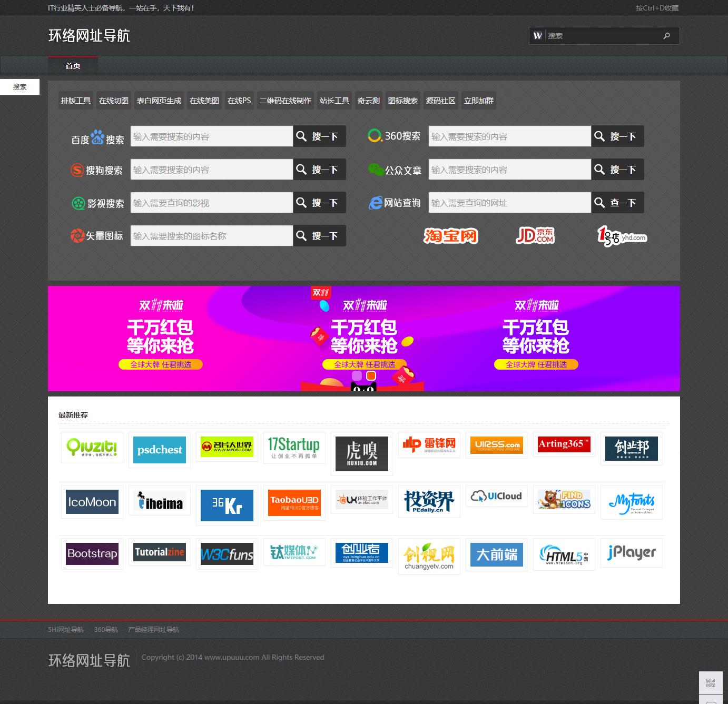Open the iheima logo tile

160,500
